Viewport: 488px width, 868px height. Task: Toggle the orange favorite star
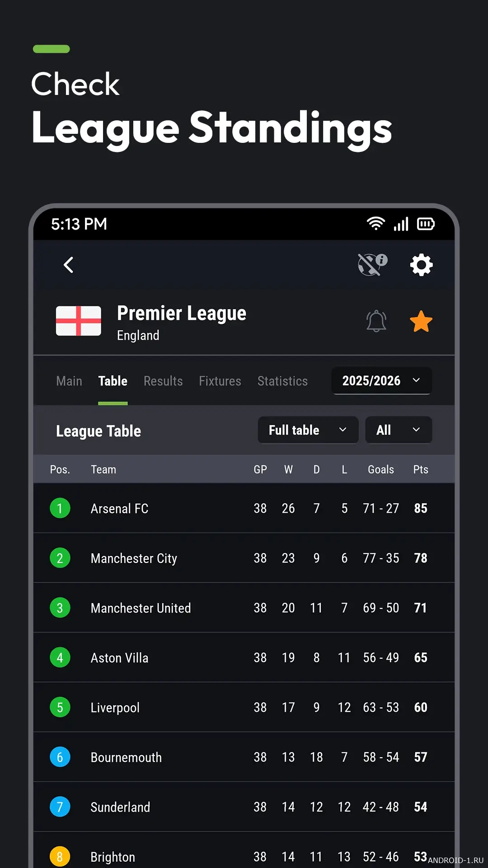coord(421,321)
